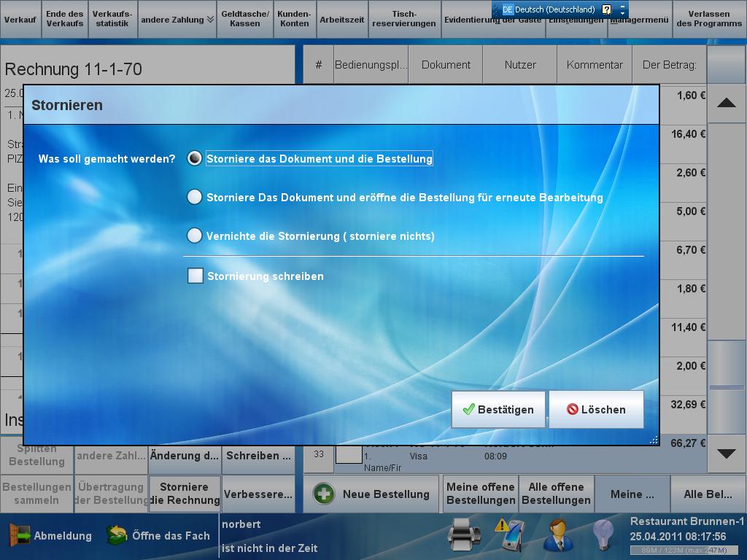Click the mobile device warning icon
The height and width of the screenshot is (560, 747).
[x=510, y=535]
